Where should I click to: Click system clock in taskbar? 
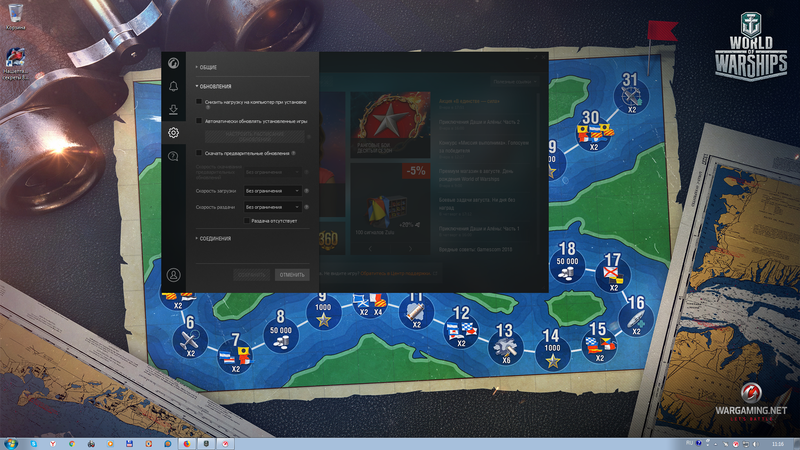point(778,444)
